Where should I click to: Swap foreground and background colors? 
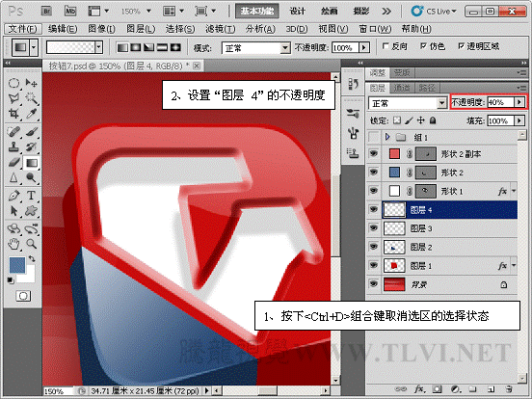[32, 259]
